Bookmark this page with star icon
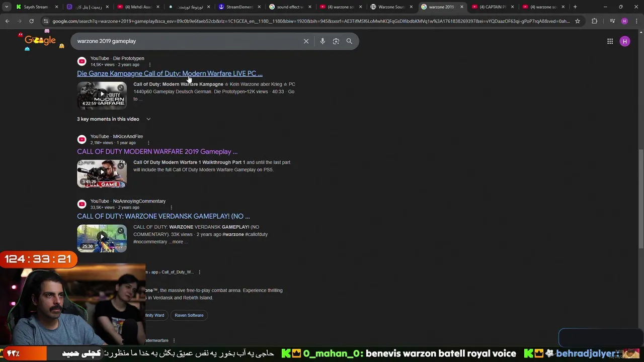The width and height of the screenshot is (644, 362). pos(578,21)
